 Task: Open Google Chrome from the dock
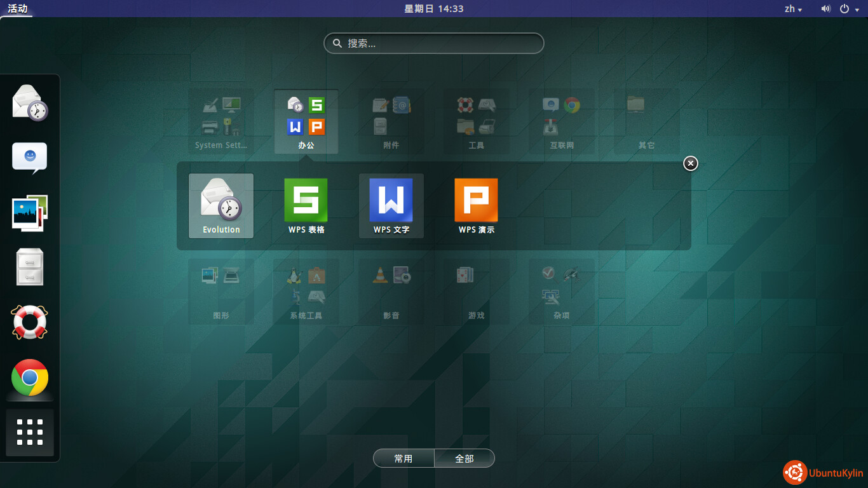coord(30,377)
